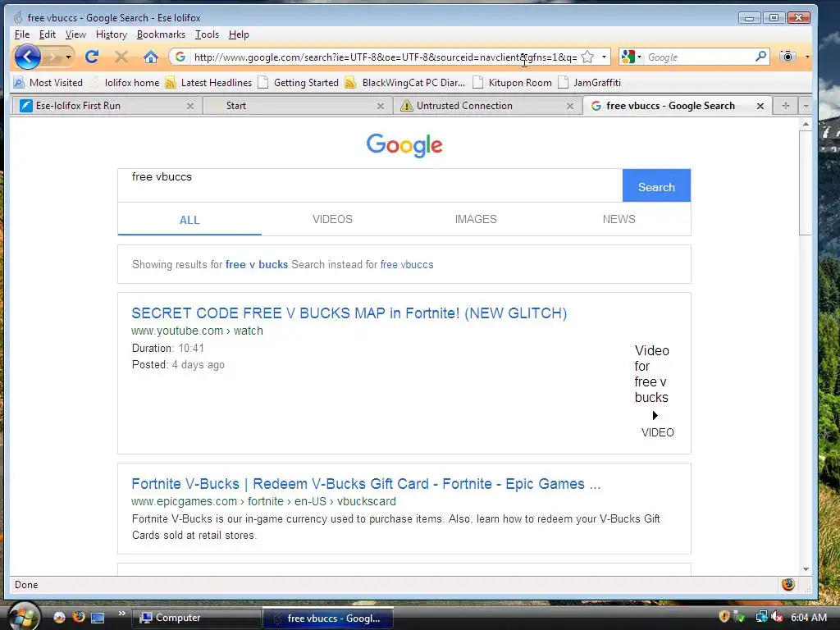Select the NEWS results tab
This screenshot has height=630, width=840.
619,219
